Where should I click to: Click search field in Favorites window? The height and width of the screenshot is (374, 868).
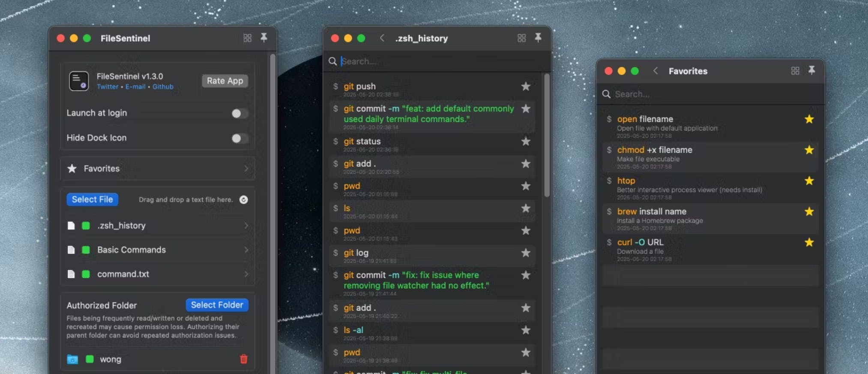pyautogui.click(x=711, y=94)
